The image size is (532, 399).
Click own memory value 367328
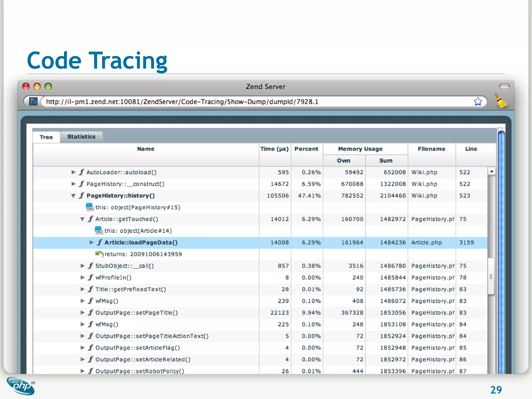tap(352, 312)
